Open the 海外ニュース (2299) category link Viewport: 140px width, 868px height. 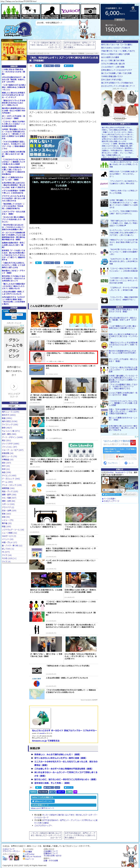[10, 412]
